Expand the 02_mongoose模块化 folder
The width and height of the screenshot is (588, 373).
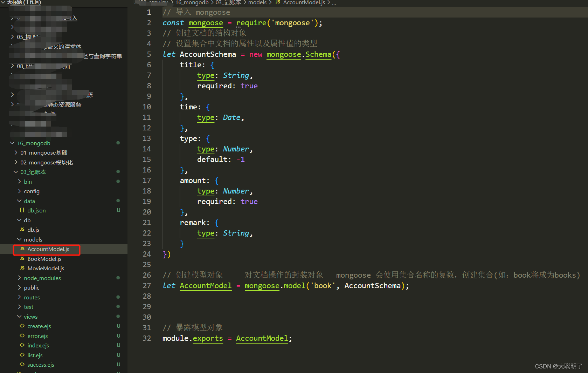tap(16, 162)
